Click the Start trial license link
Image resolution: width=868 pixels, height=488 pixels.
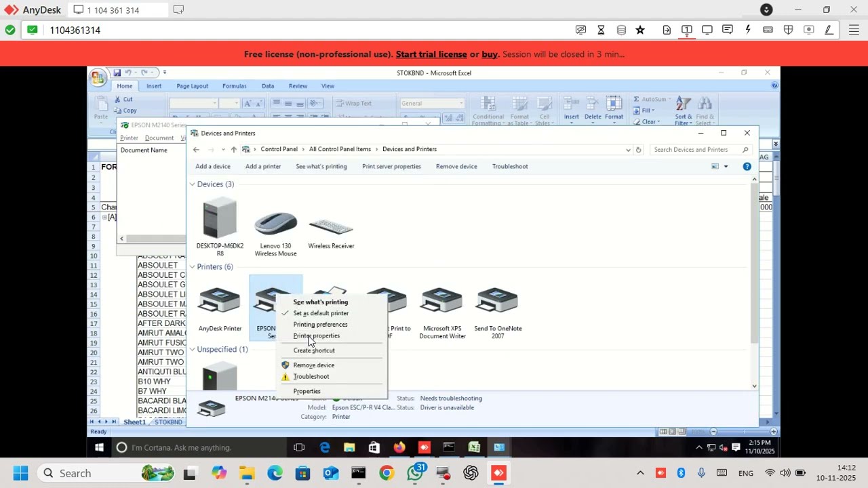tap(431, 54)
